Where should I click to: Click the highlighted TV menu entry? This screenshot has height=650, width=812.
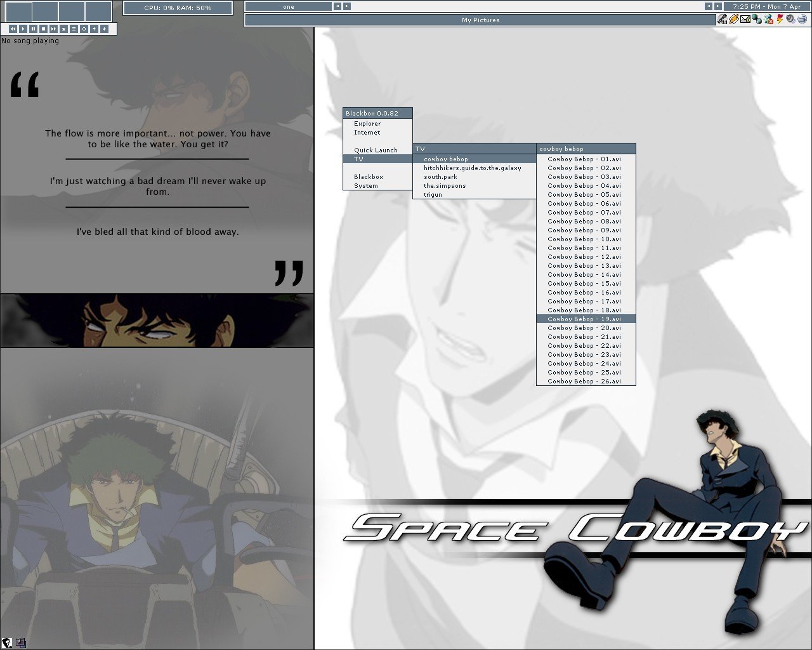click(377, 159)
